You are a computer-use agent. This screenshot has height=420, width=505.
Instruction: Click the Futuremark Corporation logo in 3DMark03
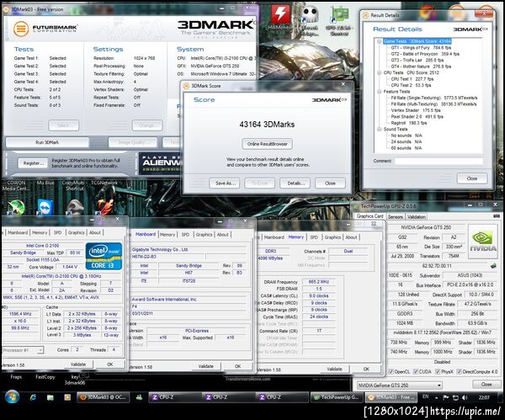click(45, 29)
